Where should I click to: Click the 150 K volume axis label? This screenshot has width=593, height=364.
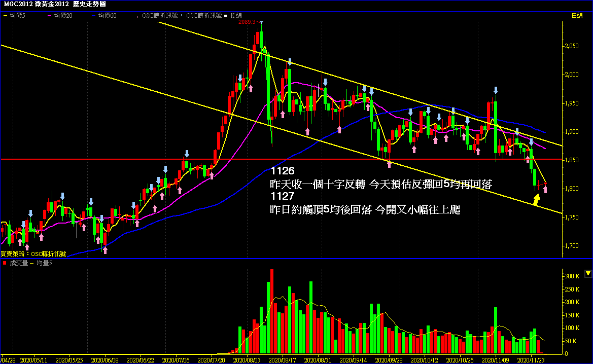coord(572,315)
